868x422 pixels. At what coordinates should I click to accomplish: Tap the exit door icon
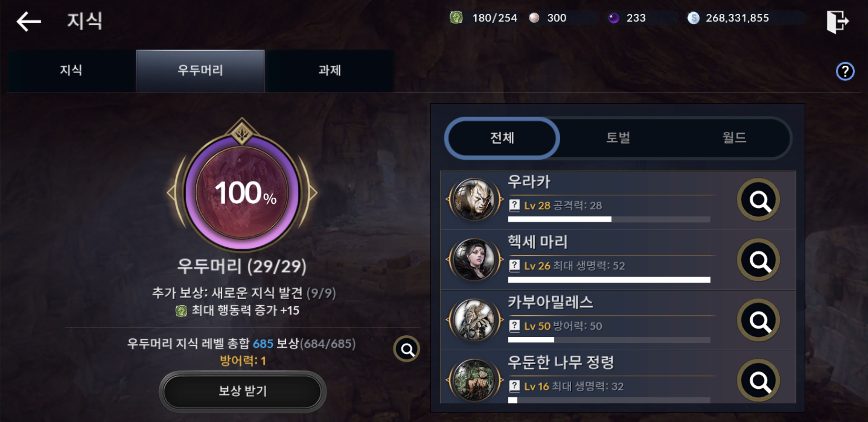[x=837, y=22]
